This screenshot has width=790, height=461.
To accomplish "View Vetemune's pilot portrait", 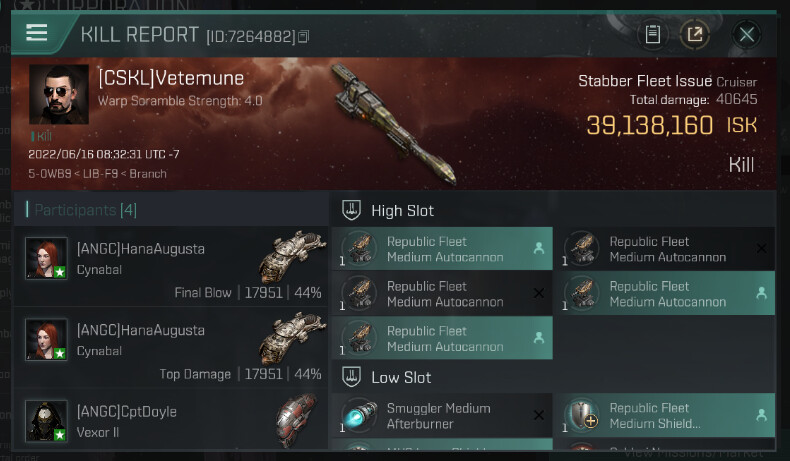I will tap(59, 95).
